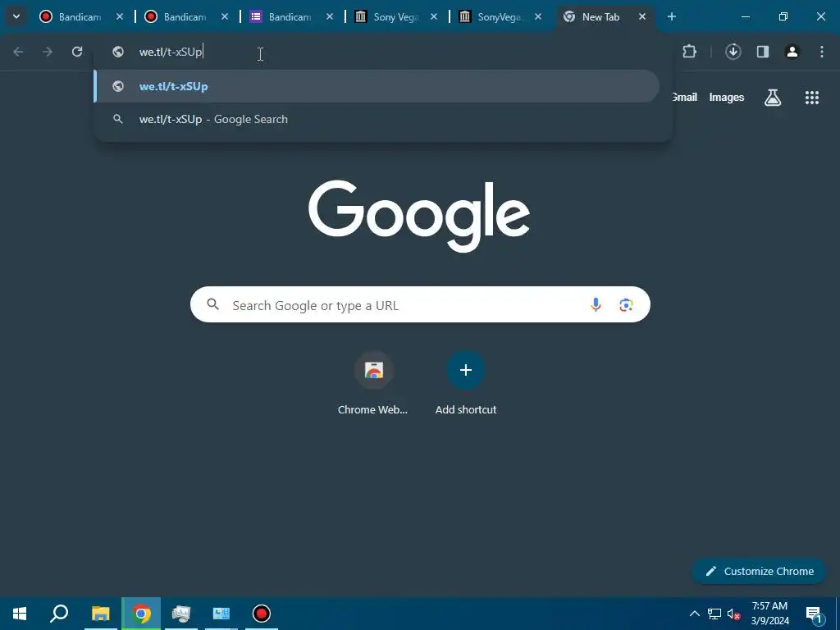Click the Chrome taskbar icon
Viewport: 840px width, 630px height.
pyautogui.click(x=141, y=614)
